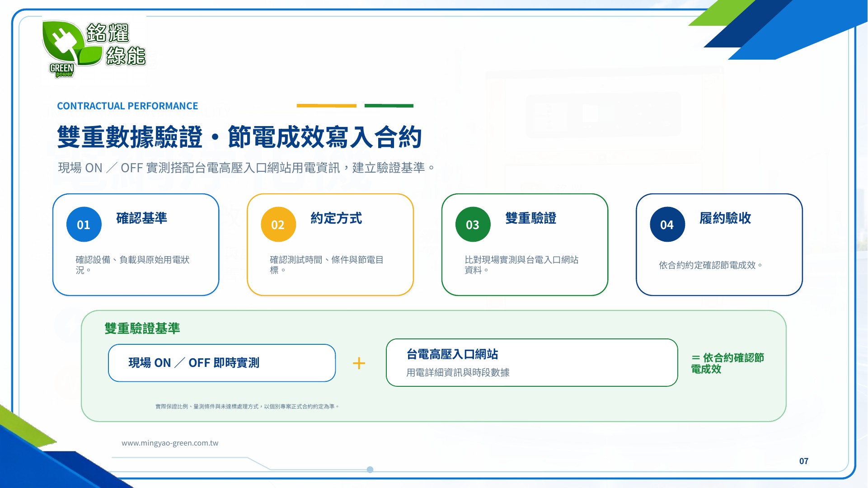Click the 履約驗收 card title
The width and height of the screenshot is (868, 488).
click(x=725, y=218)
